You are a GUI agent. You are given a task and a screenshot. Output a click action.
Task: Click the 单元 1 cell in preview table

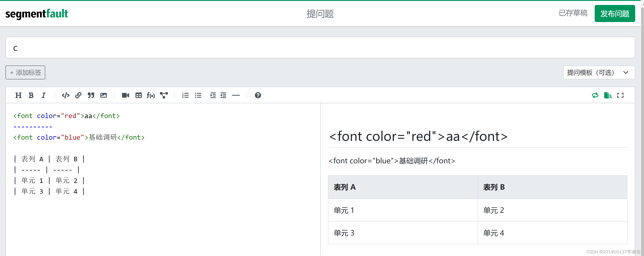[403, 210]
